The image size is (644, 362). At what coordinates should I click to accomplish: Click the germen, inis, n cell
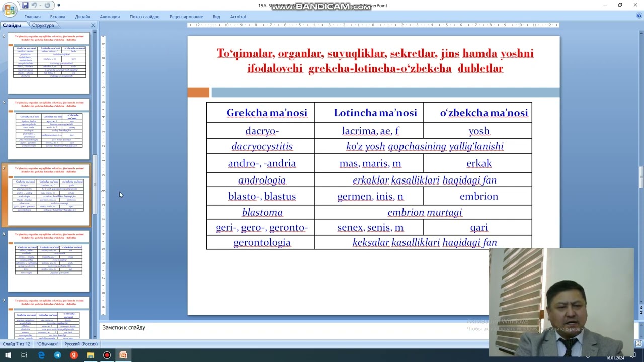point(369,196)
